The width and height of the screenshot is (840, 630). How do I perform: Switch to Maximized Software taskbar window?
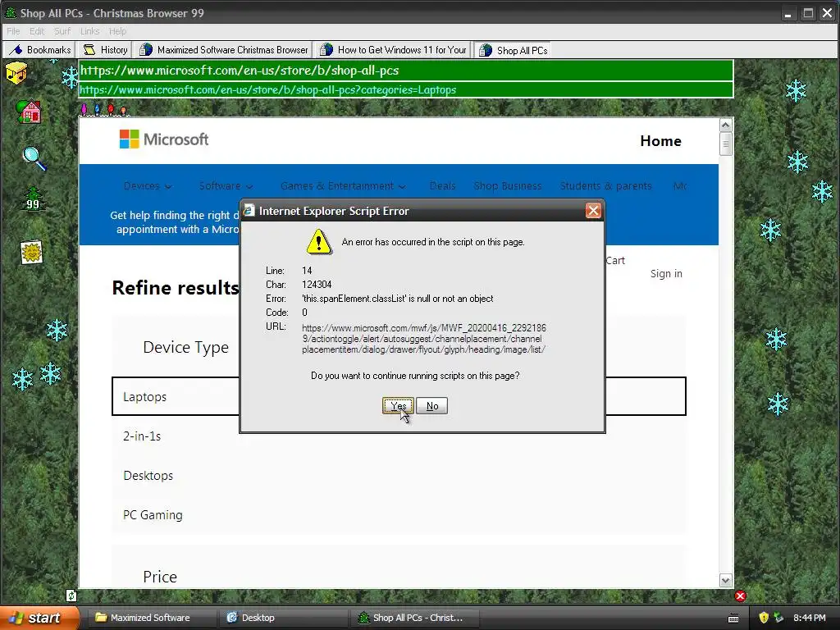pos(151,618)
